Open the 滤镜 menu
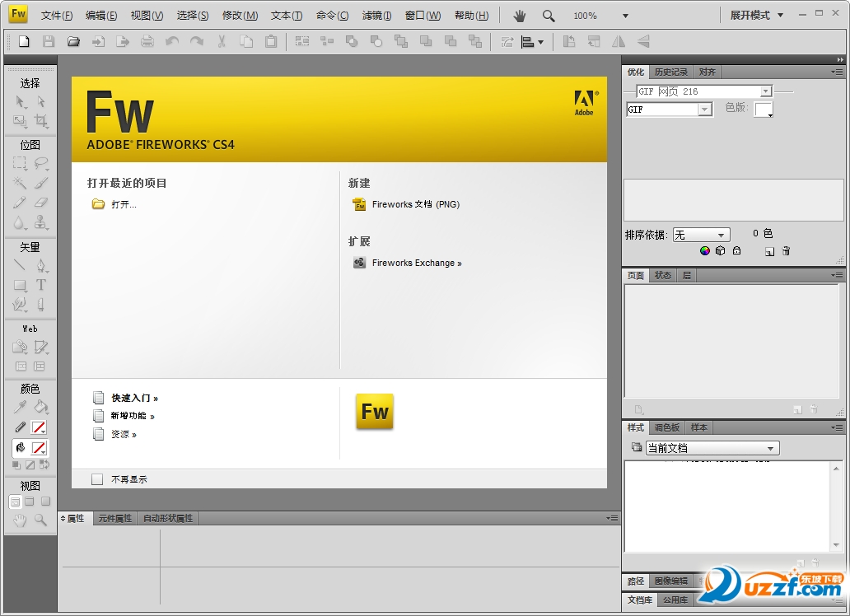The width and height of the screenshot is (850, 616). (x=376, y=15)
